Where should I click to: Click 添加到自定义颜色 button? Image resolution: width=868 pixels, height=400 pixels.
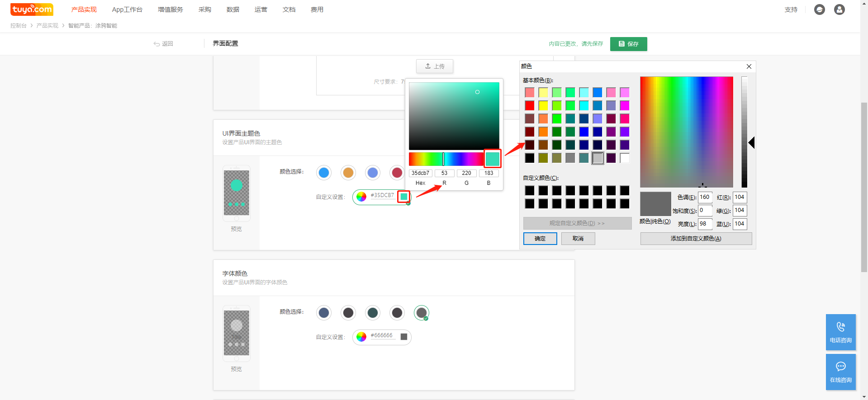point(696,239)
